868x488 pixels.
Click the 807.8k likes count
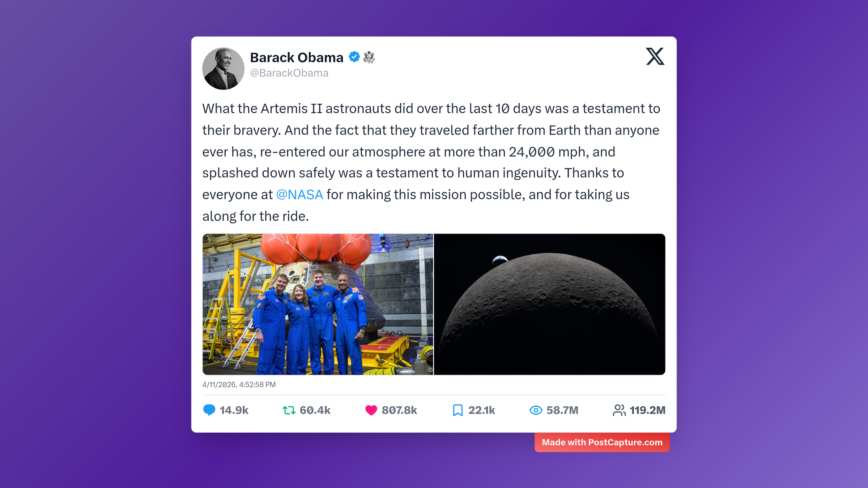click(x=399, y=410)
